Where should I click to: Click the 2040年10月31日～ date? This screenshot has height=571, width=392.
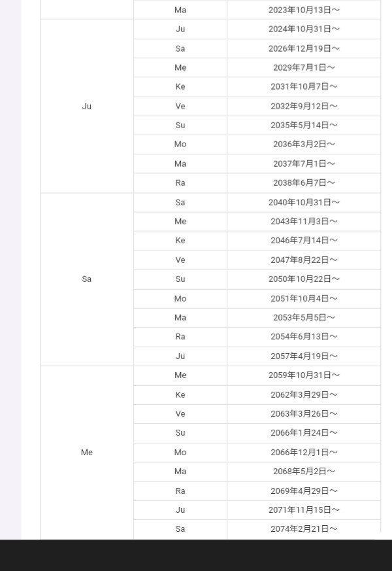(304, 202)
